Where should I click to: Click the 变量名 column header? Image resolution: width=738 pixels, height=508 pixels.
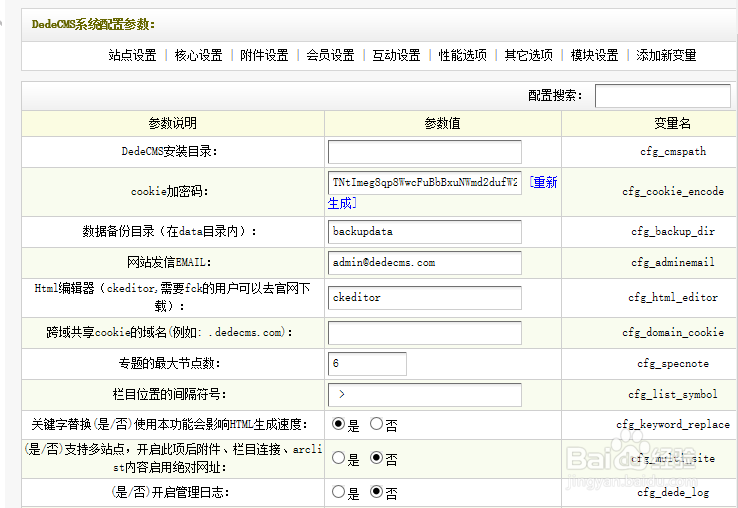[673, 123]
